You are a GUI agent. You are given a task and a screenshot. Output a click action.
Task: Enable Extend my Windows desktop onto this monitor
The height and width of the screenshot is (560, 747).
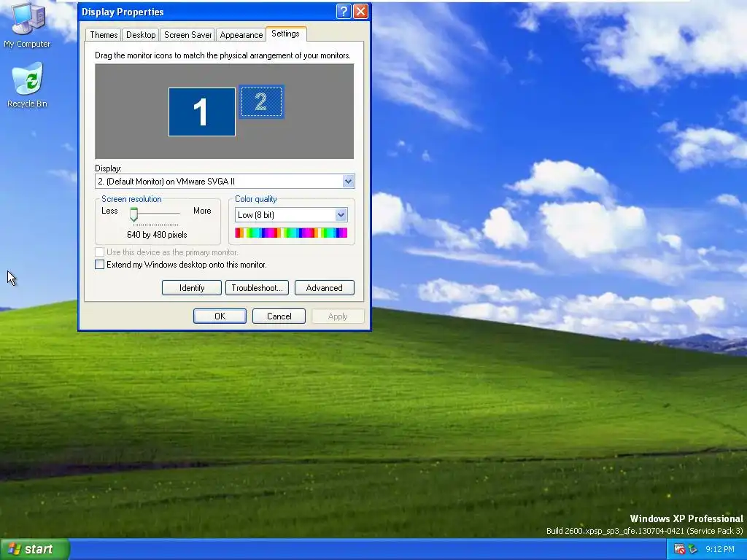(x=99, y=264)
